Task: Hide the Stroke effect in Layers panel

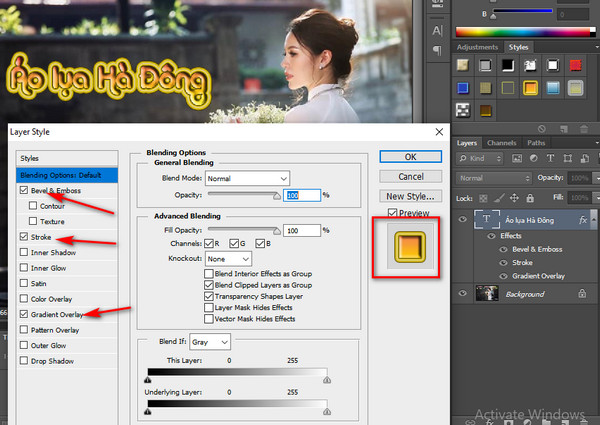Action: click(x=504, y=262)
